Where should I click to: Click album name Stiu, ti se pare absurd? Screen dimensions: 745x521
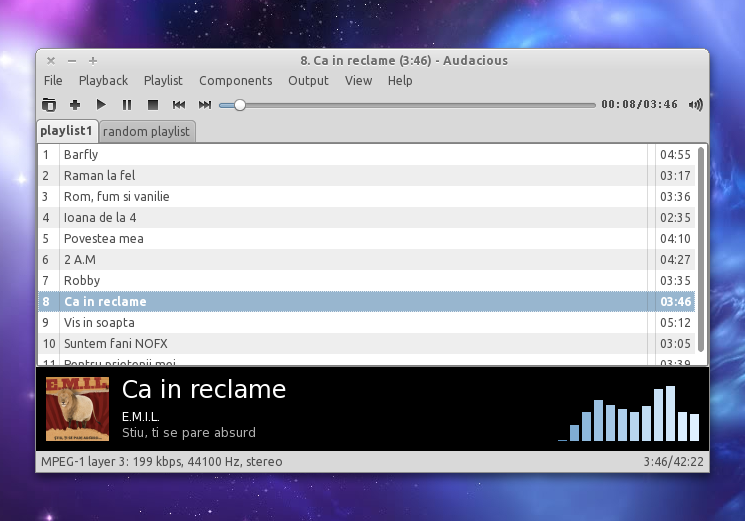189,433
